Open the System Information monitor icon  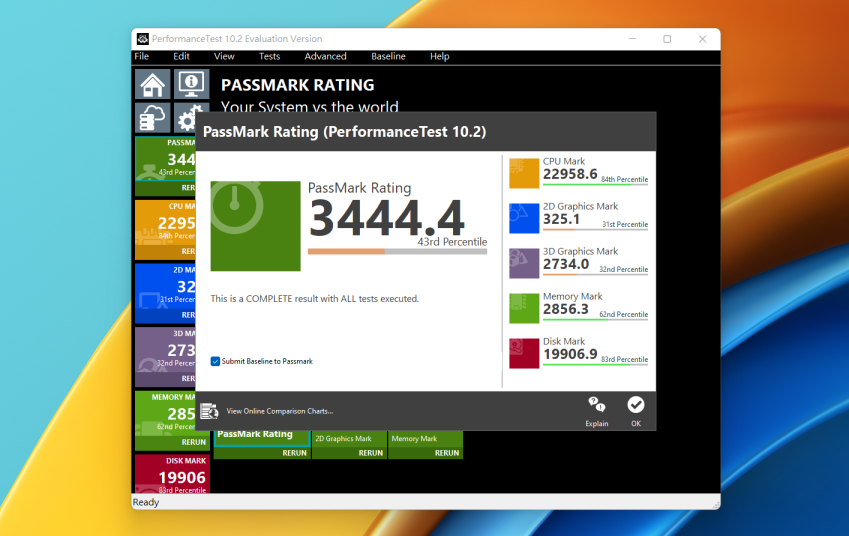pos(192,84)
